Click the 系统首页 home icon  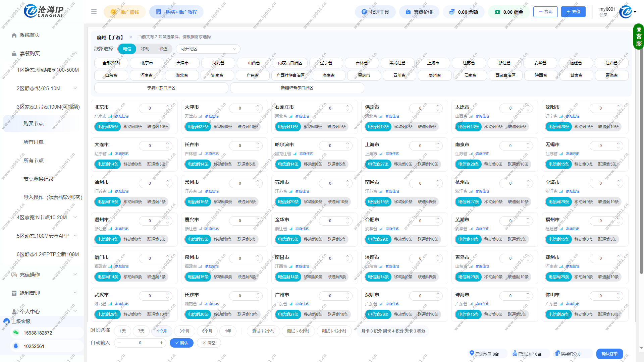click(x=14, y=35)
